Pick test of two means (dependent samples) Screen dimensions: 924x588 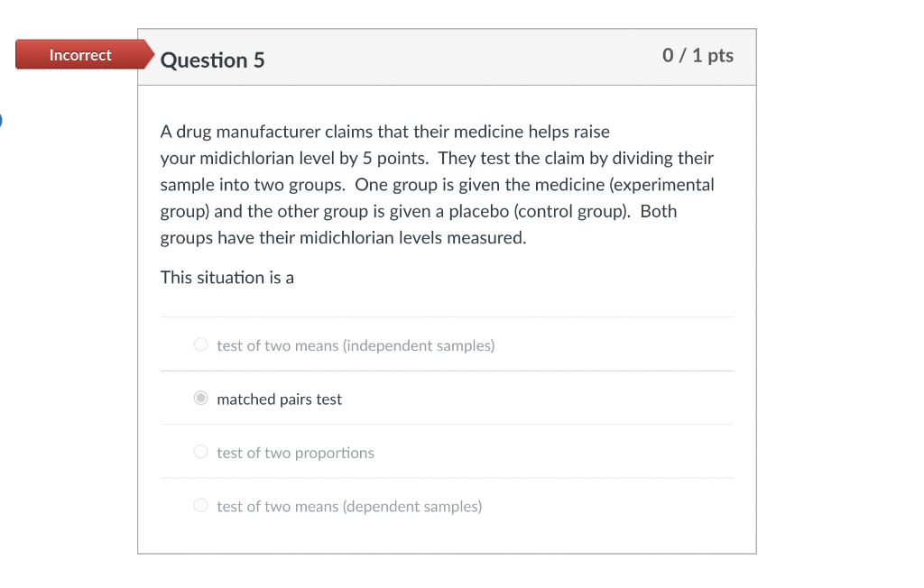click(200, 505)
